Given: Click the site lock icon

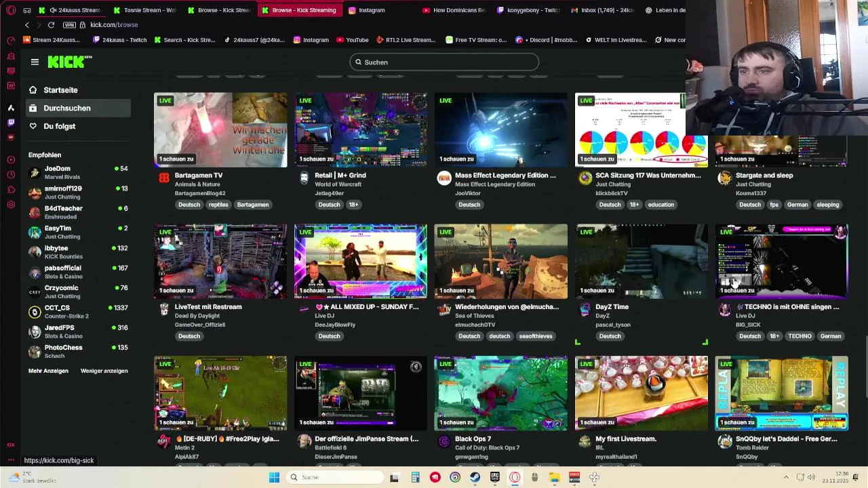Looking at the screenshot, I should pos(83,25).
